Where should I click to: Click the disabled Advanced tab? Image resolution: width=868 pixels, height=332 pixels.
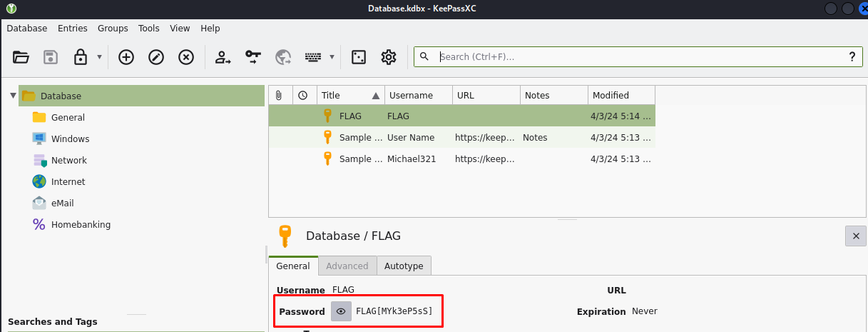click(347, 266)
